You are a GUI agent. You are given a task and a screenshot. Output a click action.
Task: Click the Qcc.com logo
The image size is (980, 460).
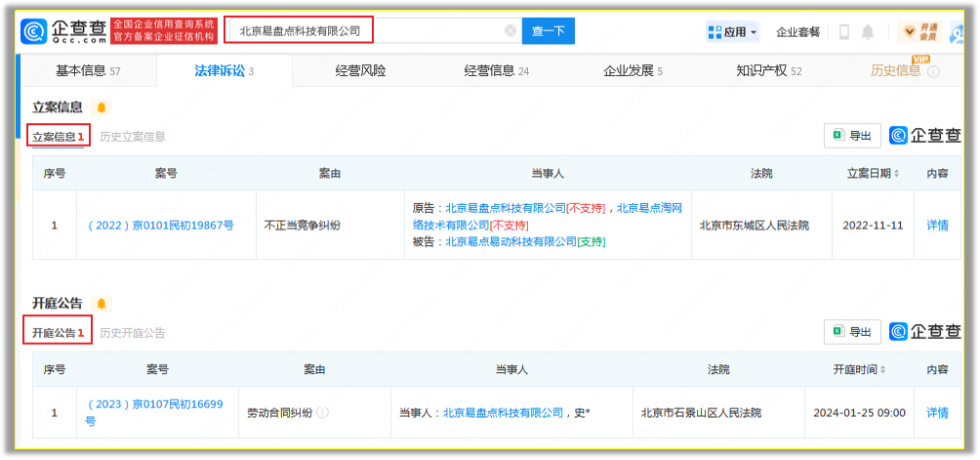coord(65,30)
